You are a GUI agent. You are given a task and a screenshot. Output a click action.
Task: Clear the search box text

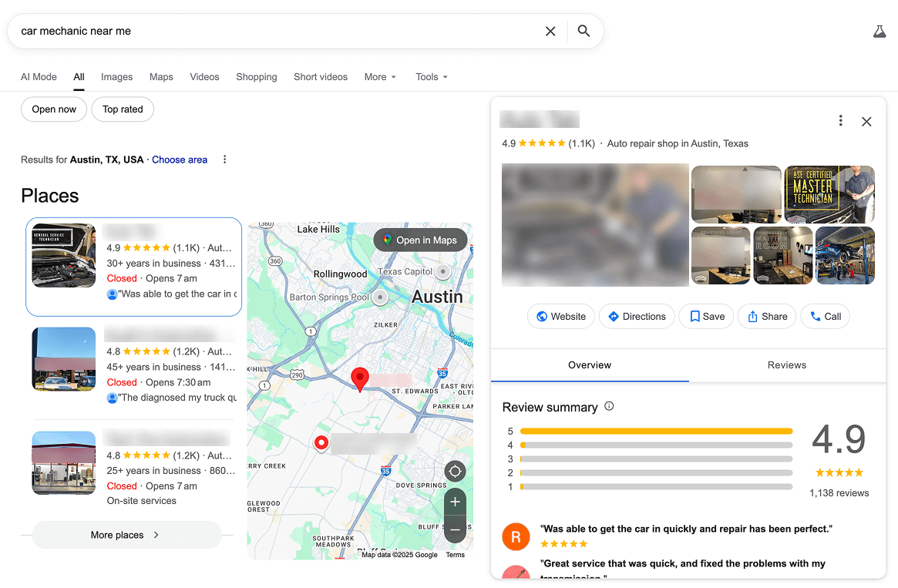[550, 32]
